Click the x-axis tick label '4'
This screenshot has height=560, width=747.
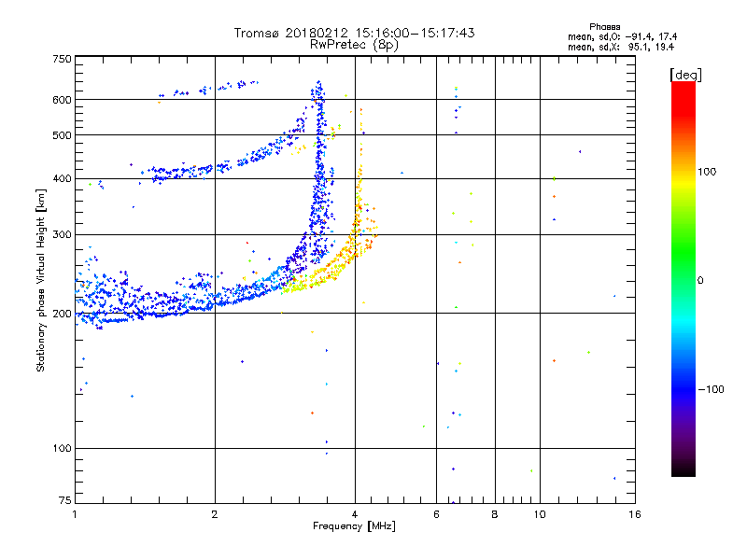pos(355,514)
